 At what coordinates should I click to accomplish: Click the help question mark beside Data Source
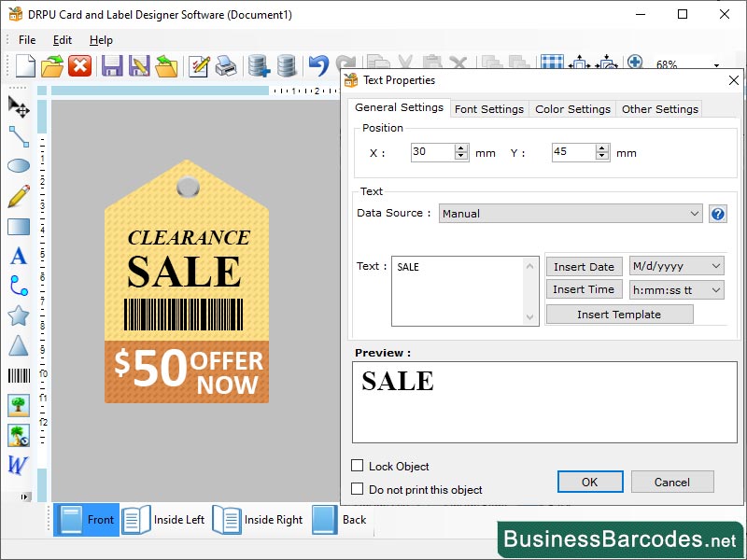[717, 214]
